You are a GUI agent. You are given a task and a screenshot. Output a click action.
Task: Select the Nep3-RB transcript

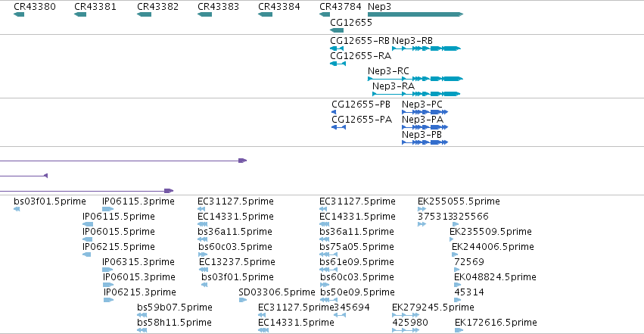[x=427, y=48]
